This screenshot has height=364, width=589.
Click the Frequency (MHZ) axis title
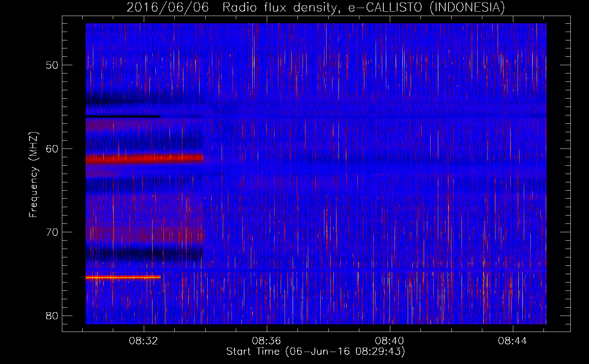tap(34, 175)
